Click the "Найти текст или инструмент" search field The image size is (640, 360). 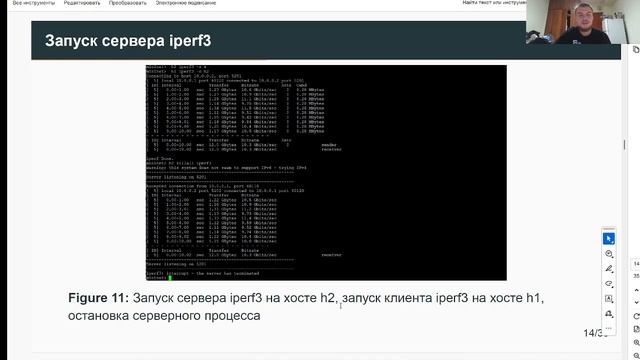tap(495, 2)
